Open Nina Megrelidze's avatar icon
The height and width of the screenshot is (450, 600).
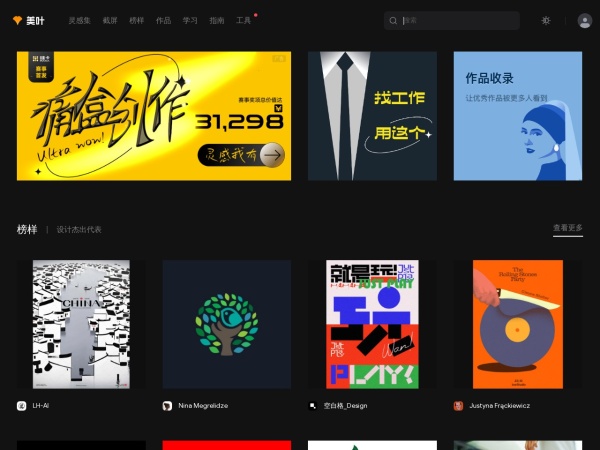[167, 406]
